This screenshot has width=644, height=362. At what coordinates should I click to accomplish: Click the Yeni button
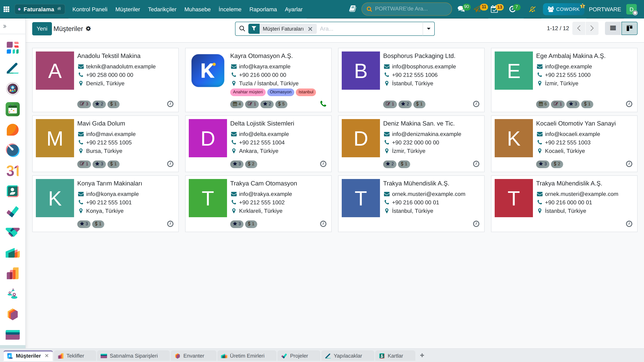coord(42,29)
